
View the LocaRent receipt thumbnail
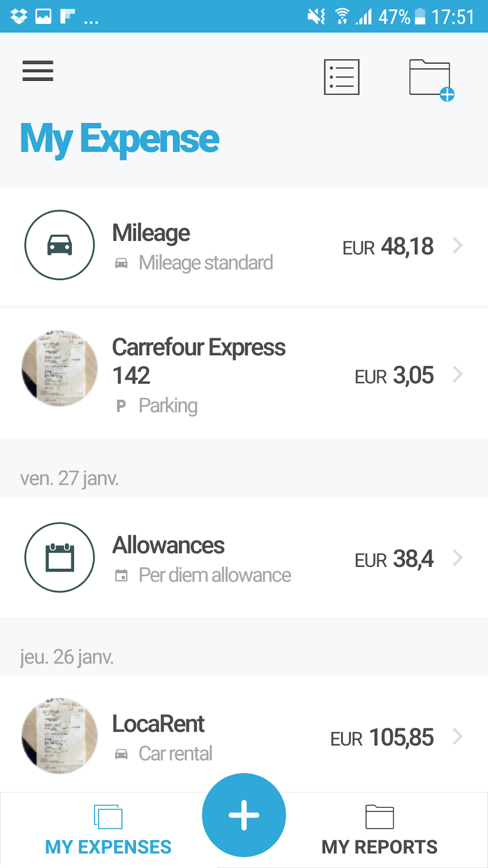(x=60, y=736)
